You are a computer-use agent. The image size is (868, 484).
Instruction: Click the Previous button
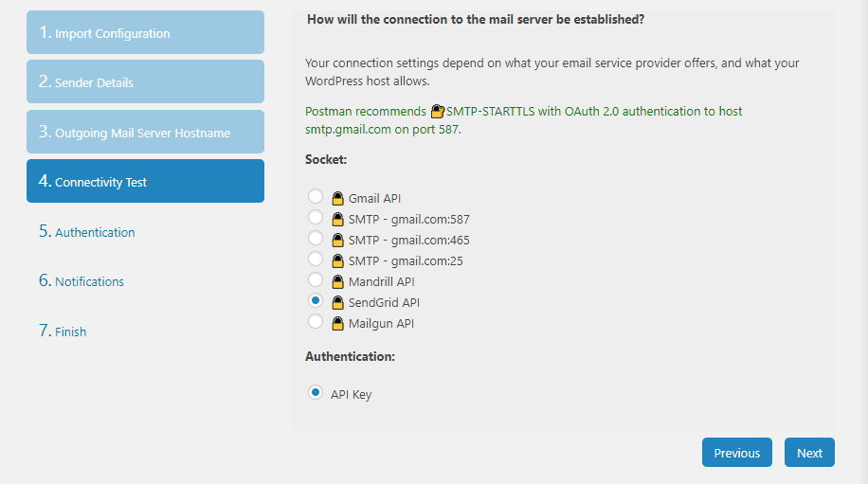click(x=736, y=453)
